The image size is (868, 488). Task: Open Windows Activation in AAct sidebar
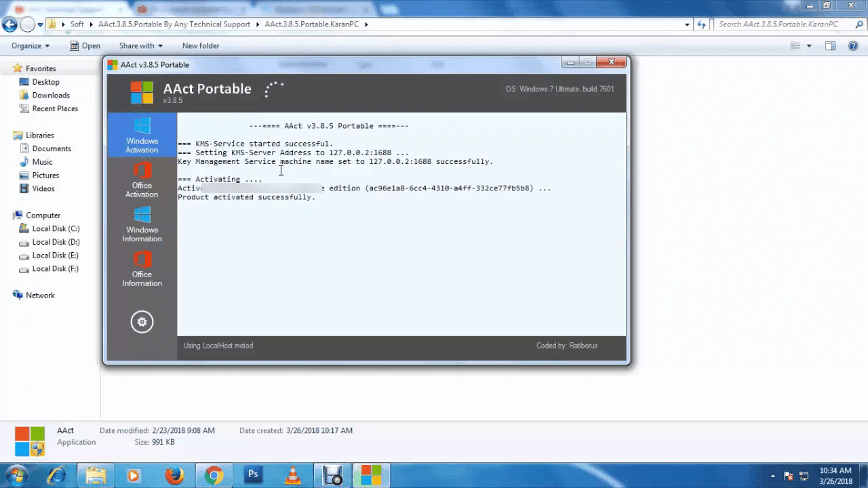142,135
